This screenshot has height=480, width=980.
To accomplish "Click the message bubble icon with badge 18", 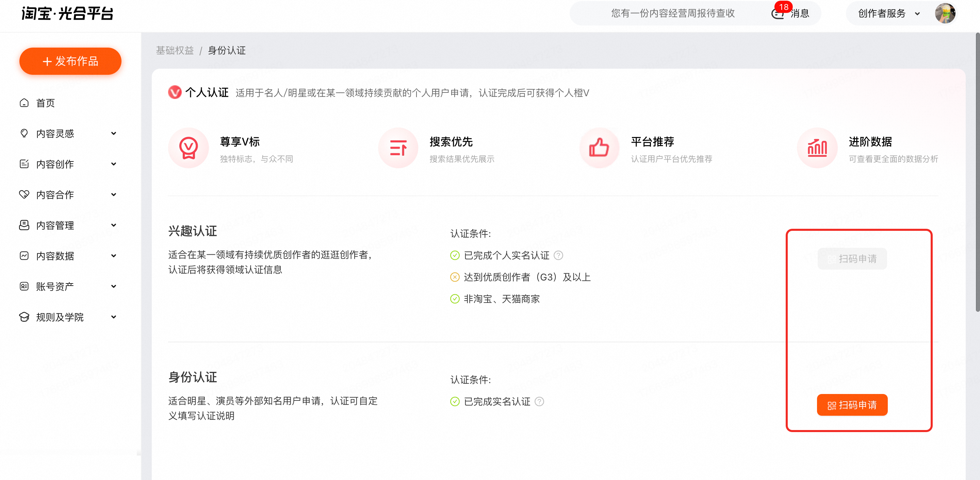I will click(x=778, y=14).
